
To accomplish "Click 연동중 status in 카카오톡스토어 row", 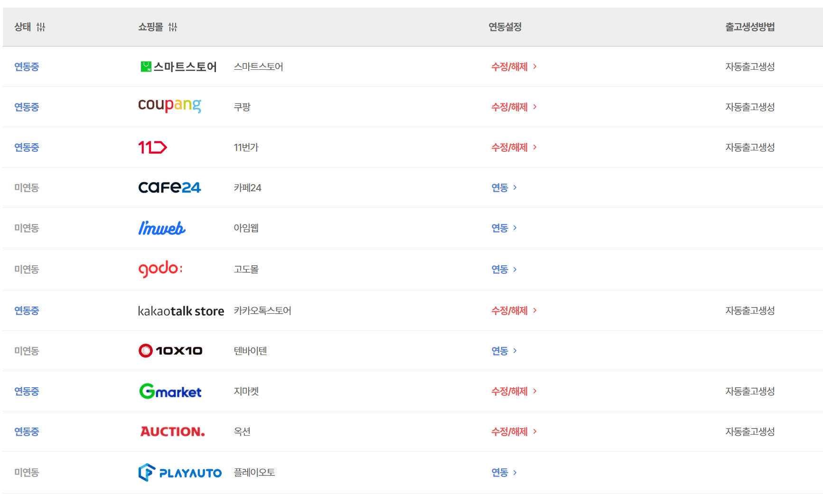I will pos(27,311).
